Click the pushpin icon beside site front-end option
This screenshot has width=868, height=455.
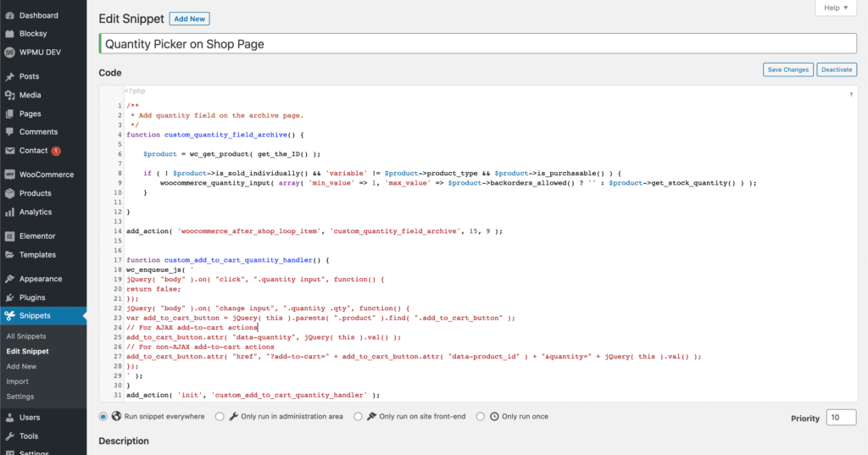(x=371, y=416)
